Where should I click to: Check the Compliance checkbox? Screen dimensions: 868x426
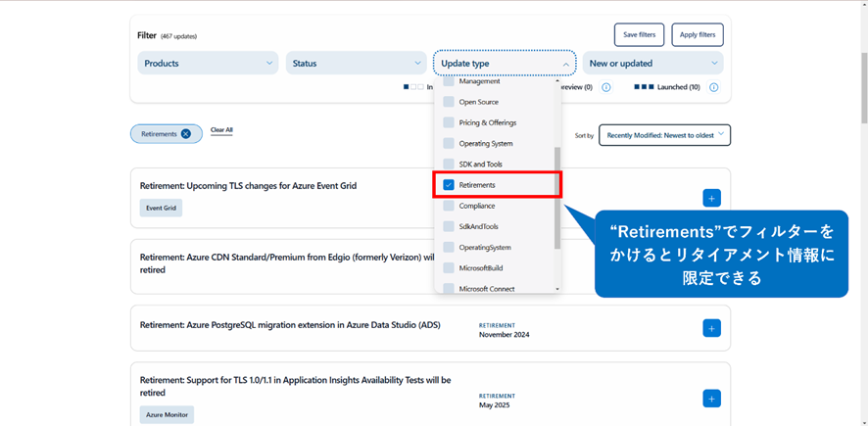pyautogui.click(x=449, y=206)
